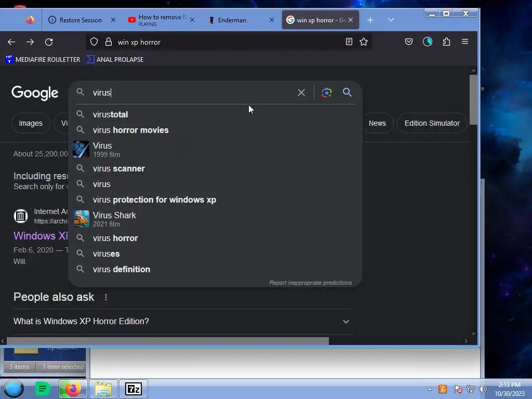Close the Enderman tab
This screenshot has height=399, width=532.
271,20
